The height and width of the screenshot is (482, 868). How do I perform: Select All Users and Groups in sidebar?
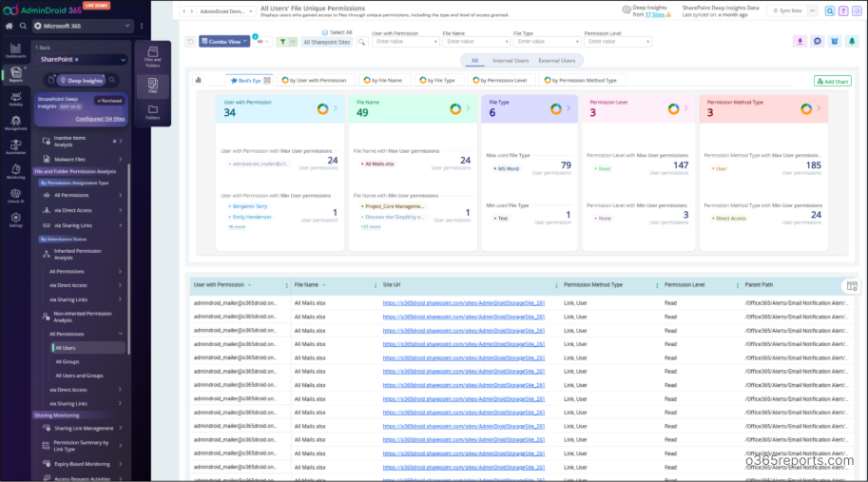point(79,376)
